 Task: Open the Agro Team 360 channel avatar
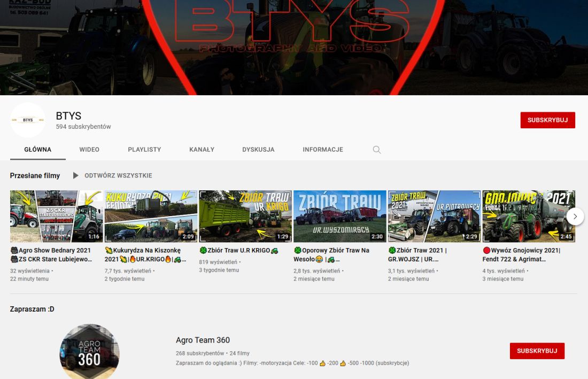tap(89, 352)
